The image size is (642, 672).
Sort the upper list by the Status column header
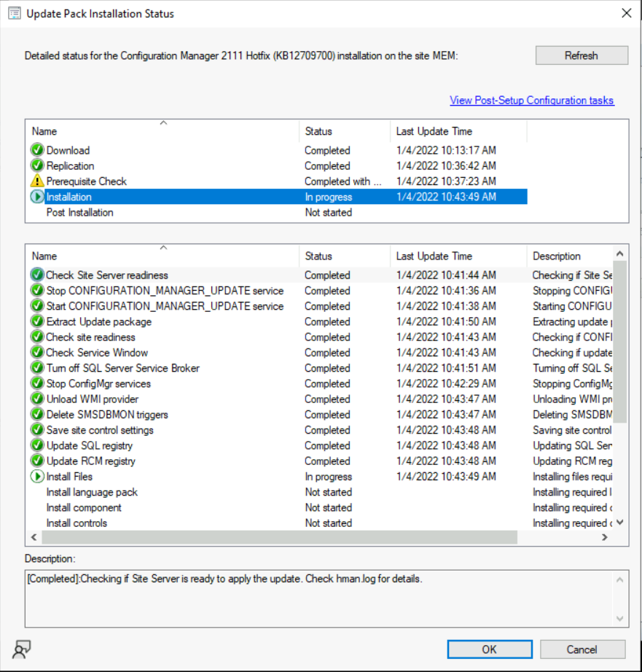tap(345, 131)
